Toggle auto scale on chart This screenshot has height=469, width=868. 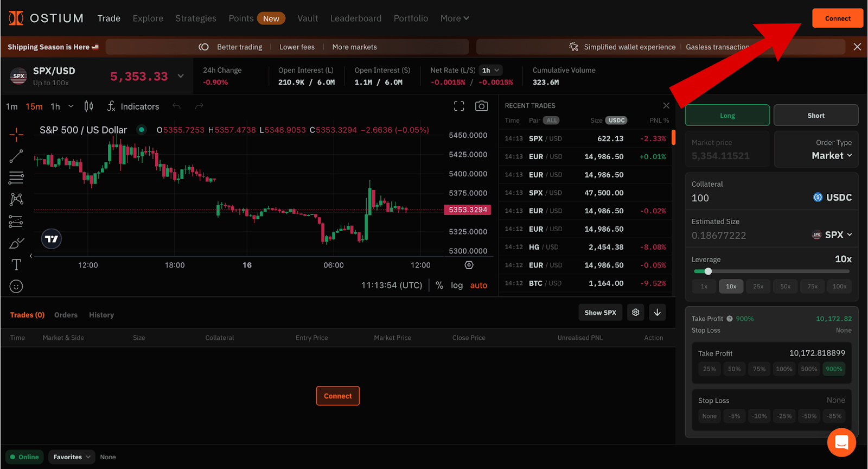click(x=478, y=286)
